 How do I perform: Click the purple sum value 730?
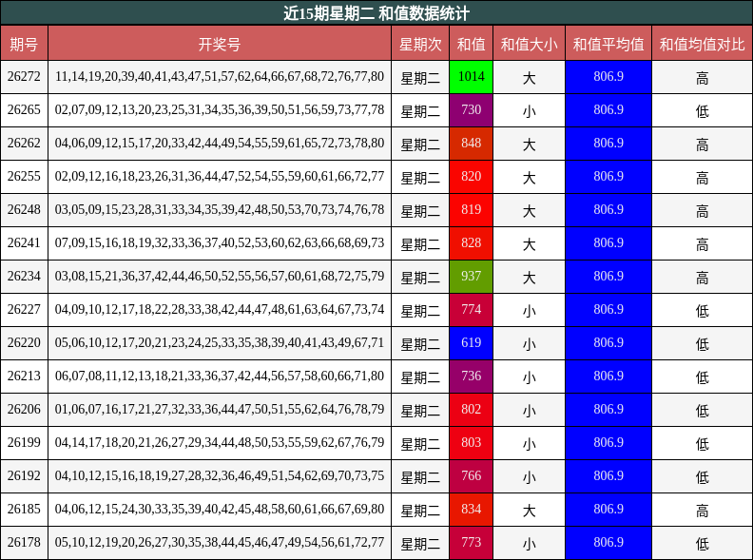pos(472,109)
